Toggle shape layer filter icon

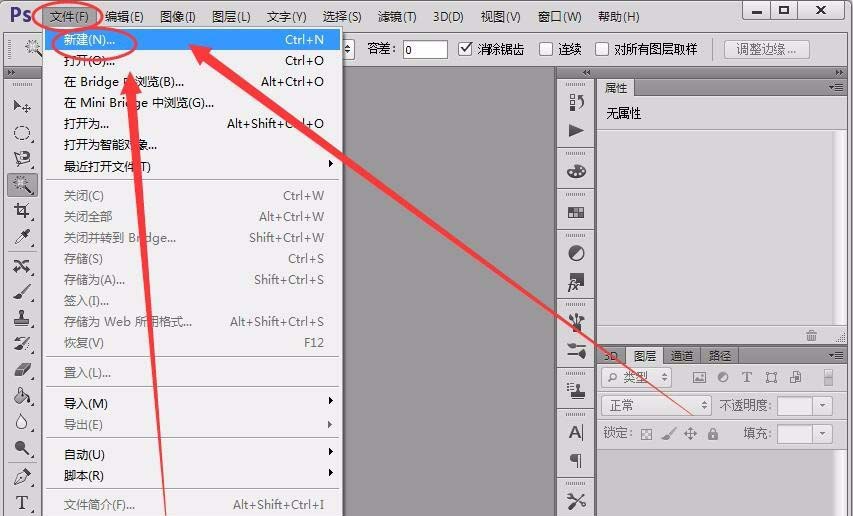point(771,377)
